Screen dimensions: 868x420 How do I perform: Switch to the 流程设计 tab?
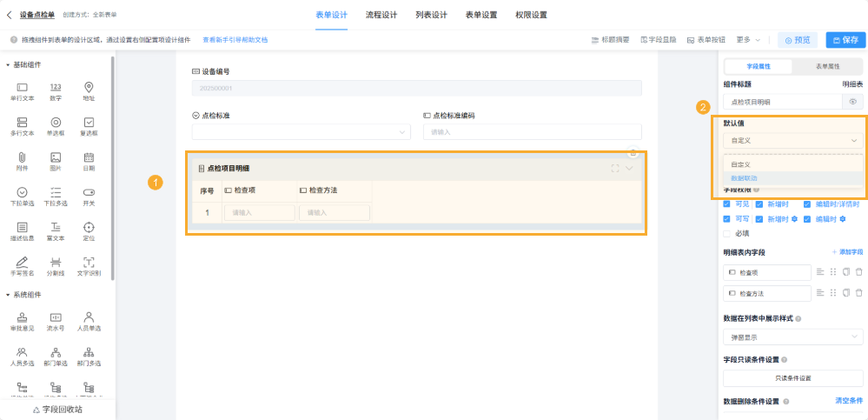[x=381, y=15]
